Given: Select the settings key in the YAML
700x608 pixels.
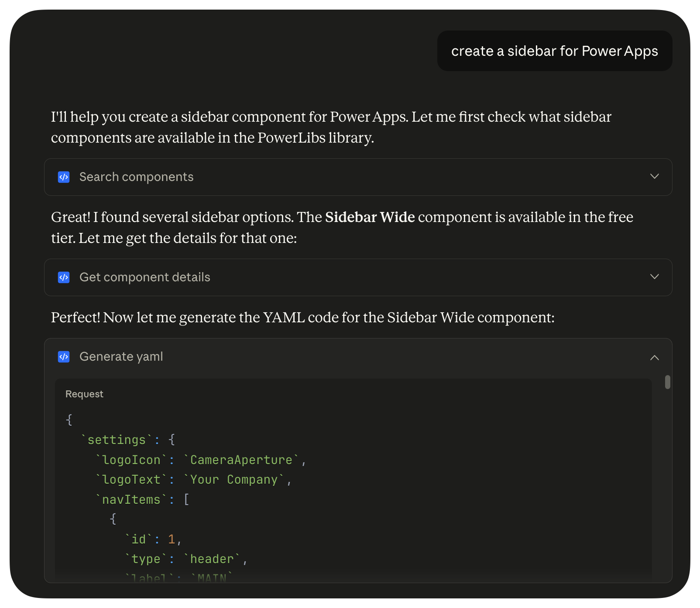Looking at the screenshot, I should coord(117,440).
